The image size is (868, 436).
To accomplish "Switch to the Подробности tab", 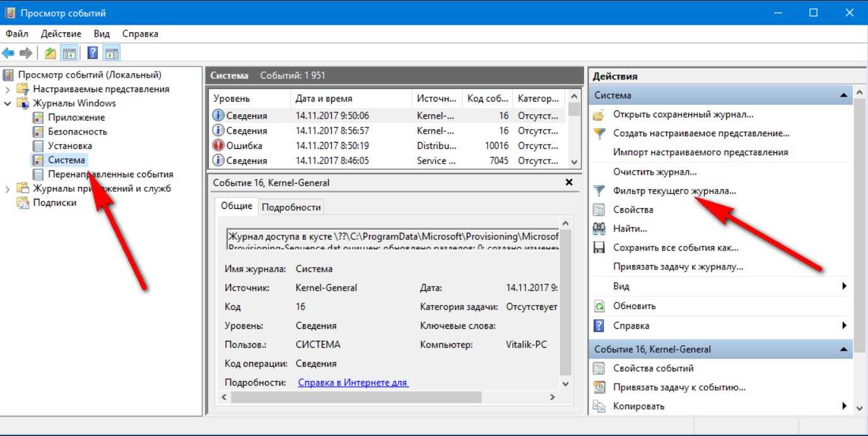I will tap(291, 207).
